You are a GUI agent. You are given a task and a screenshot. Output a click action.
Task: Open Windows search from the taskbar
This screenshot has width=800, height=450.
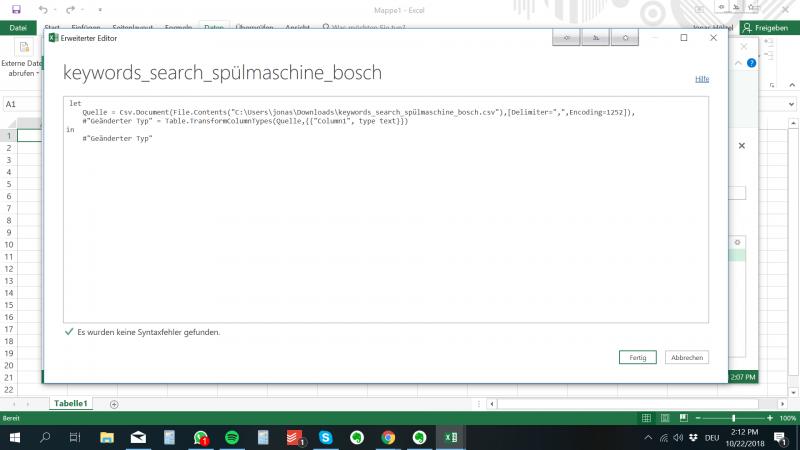45,437
